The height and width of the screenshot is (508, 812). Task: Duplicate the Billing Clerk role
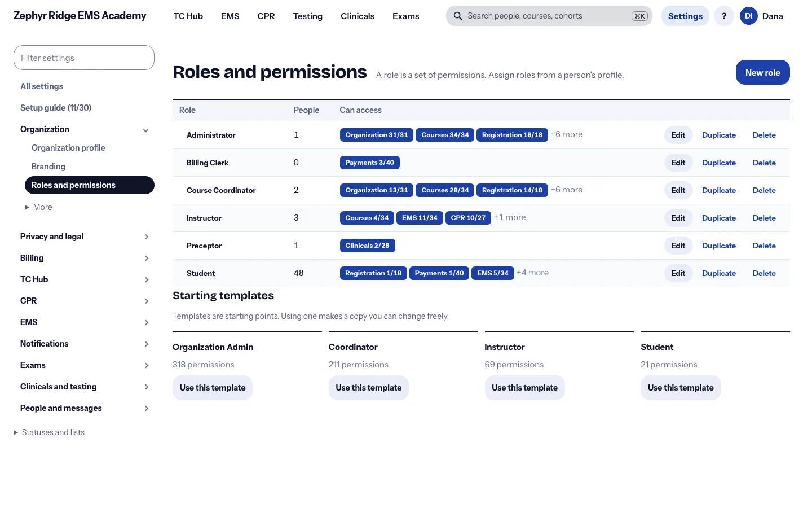pyautogui.click(x=719, y=163)
